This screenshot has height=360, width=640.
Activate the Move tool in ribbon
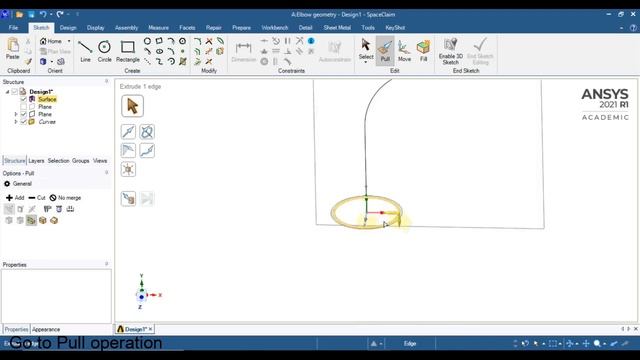coord(404,51)
